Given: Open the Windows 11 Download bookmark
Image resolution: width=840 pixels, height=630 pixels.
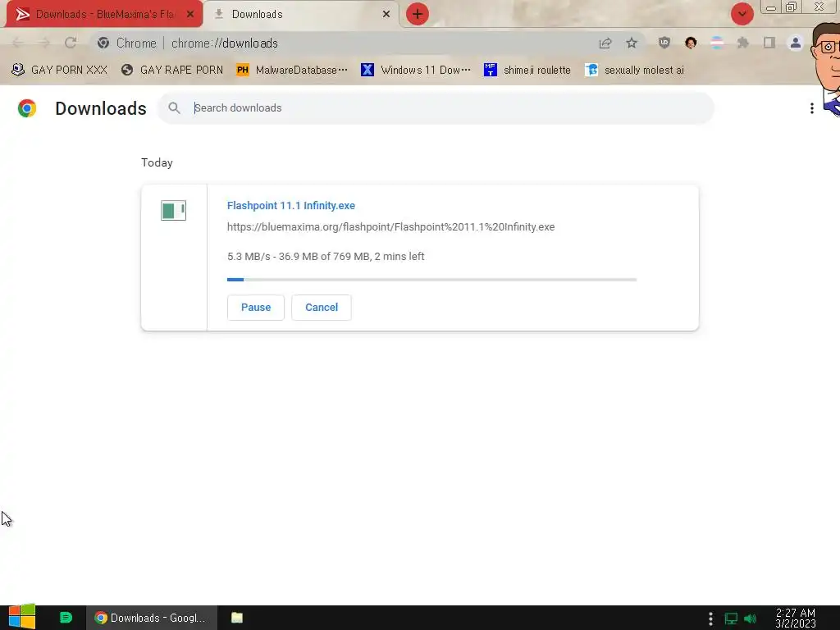Looking at the screenshot, I should tap(416, 70).
